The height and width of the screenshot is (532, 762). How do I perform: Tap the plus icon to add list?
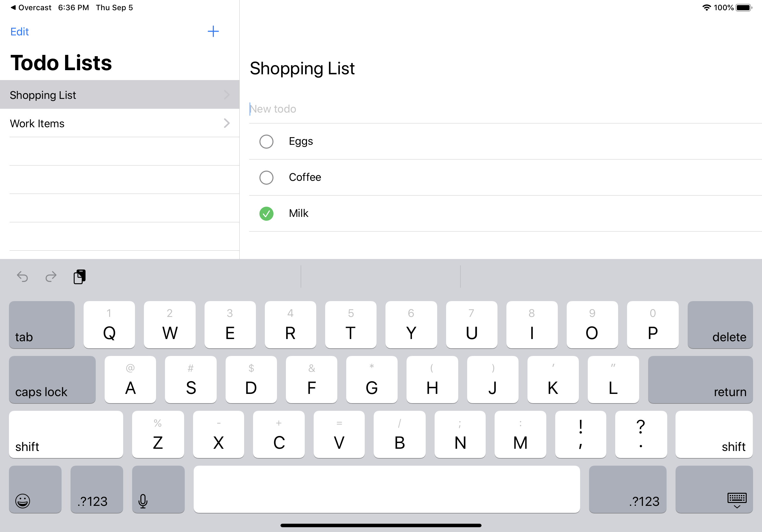tap(213, 32)
